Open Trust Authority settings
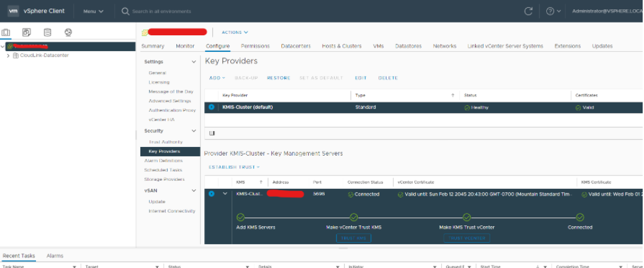This screenshot has height=268, width=644. pyautogui.click(x=166, y=142)
